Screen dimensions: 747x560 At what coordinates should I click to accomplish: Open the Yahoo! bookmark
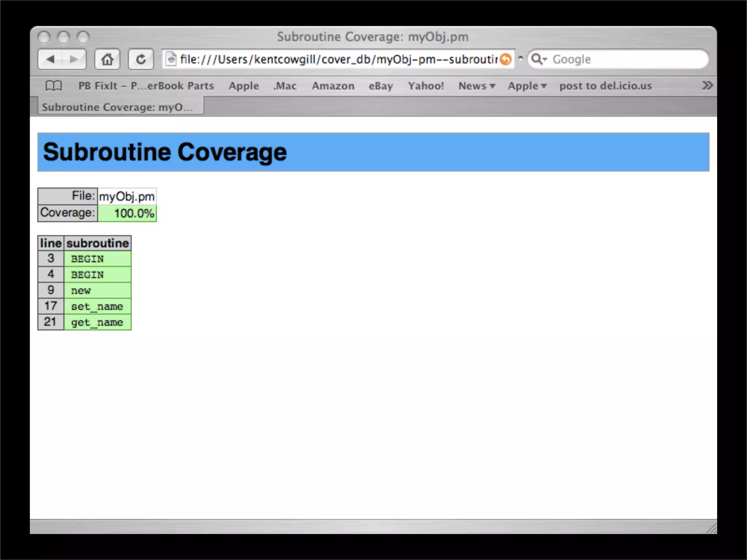pos(426,86)
